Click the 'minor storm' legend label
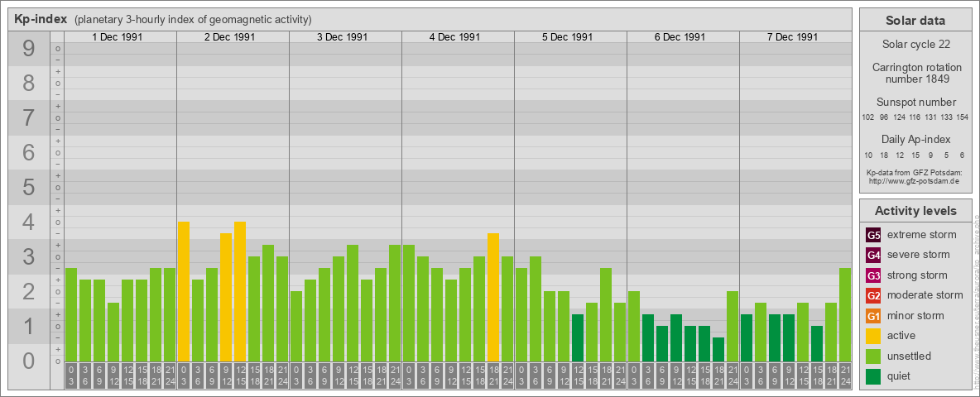Viewport: 980px width, 397px height. click(915, 316)
